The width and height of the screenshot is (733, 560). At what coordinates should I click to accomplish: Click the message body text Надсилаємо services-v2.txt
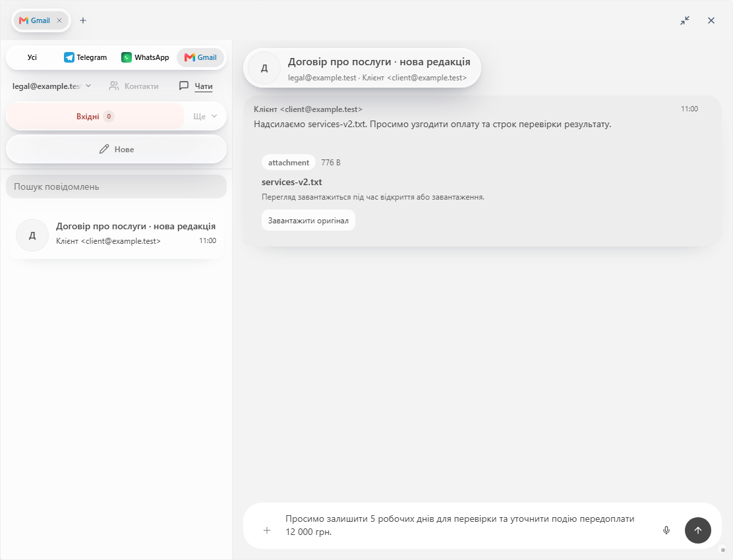tap(432, 125)
